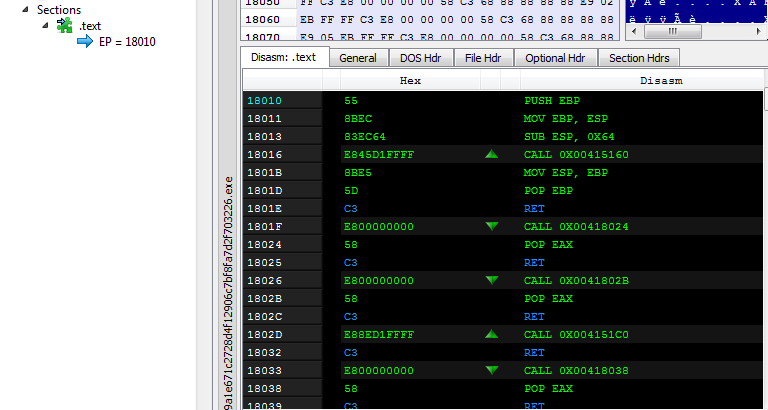Image resolution: width=768 pixels, height=410 pixels.
Task: Follow the down arrow on row 1801F
Action: [x=490, y=227]
